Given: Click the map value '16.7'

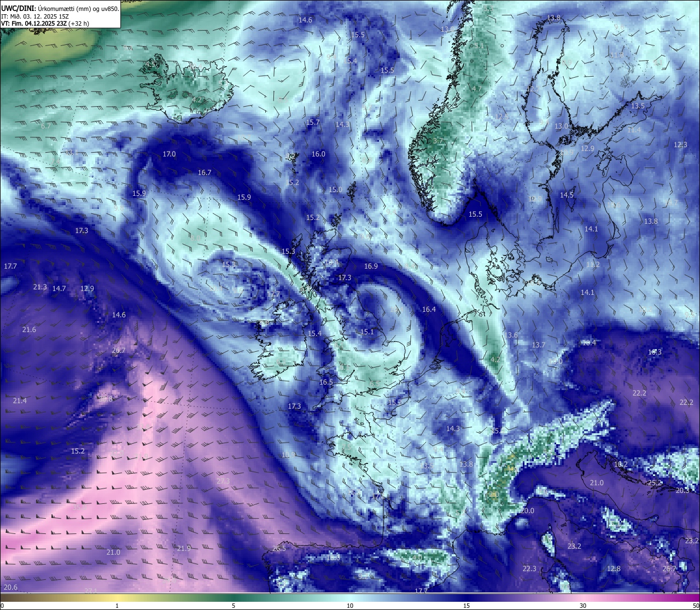Looking at the screenshot, I should [x=205, y=172].
